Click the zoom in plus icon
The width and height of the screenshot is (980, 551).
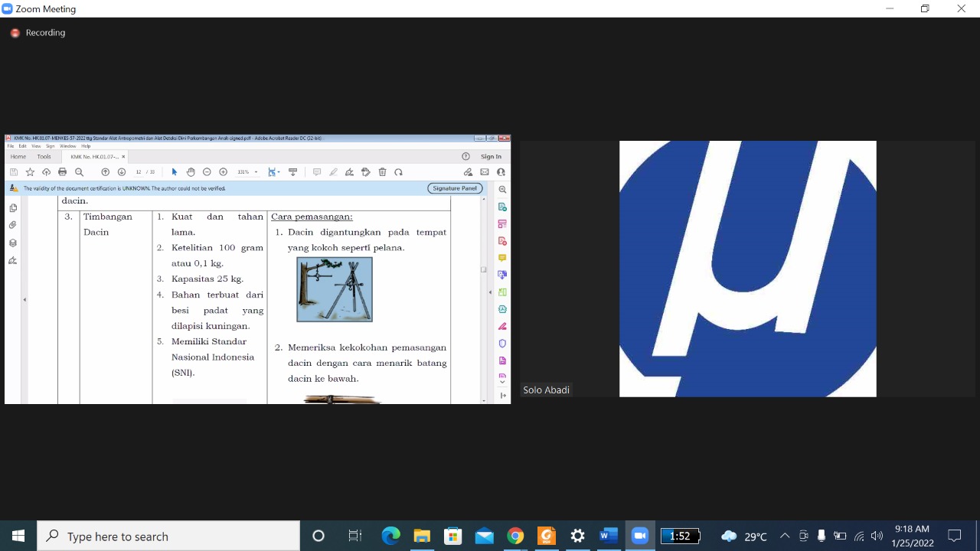(224, 172)
